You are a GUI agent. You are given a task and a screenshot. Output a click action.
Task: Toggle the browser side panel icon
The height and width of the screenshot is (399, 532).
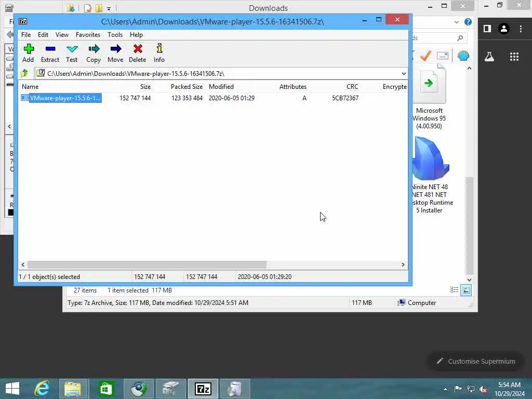pos(487,29)
